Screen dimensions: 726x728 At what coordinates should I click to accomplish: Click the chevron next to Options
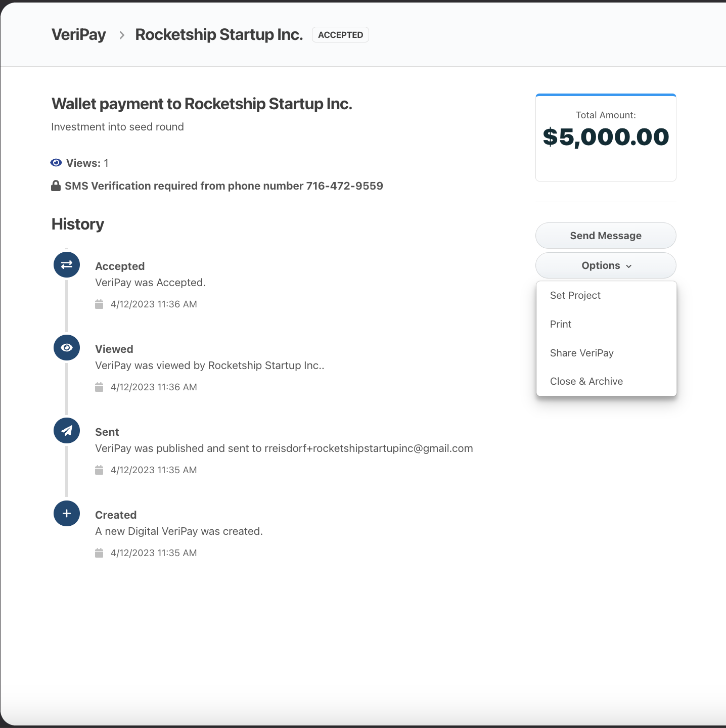[629, 265]
